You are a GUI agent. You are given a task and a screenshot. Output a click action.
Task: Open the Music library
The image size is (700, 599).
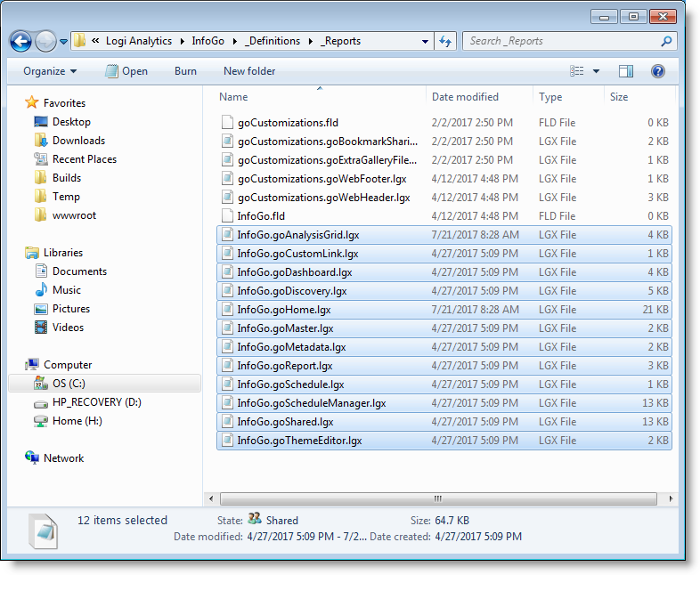[67, 290]
